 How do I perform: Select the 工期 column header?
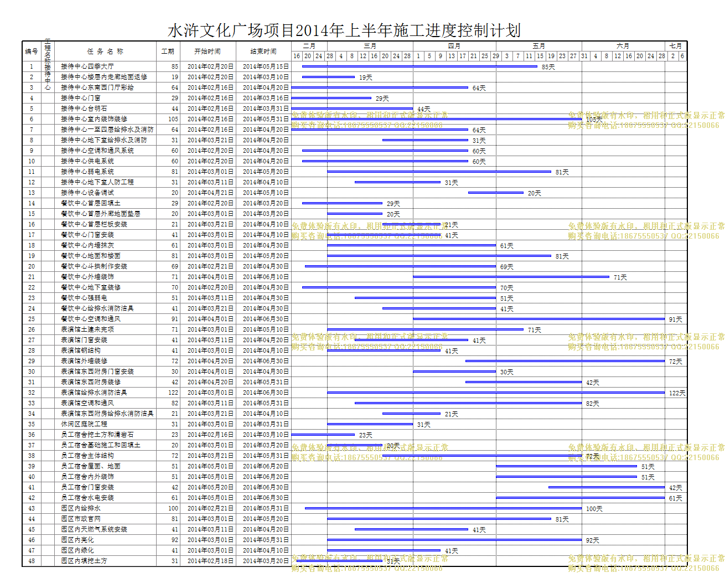coord(168,51)
